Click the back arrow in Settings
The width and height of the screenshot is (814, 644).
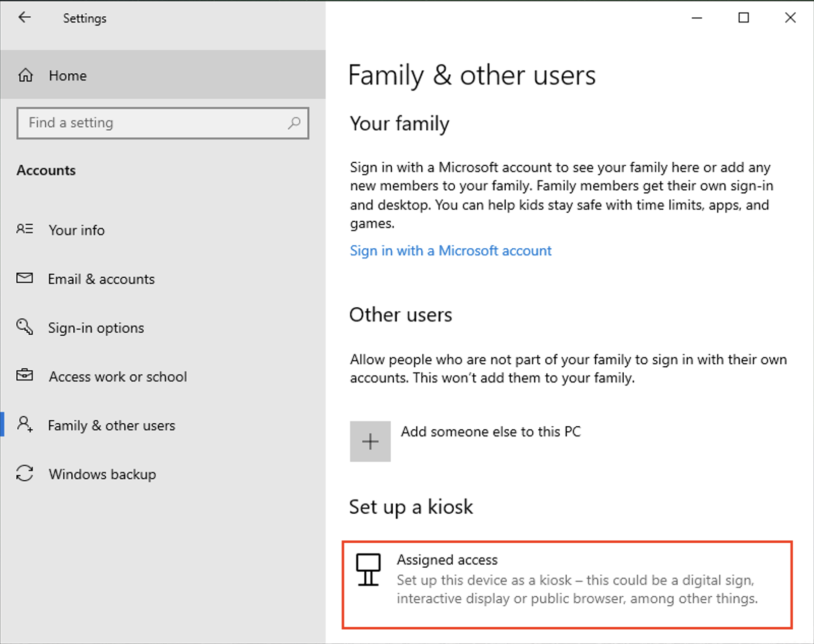[24, 17]
